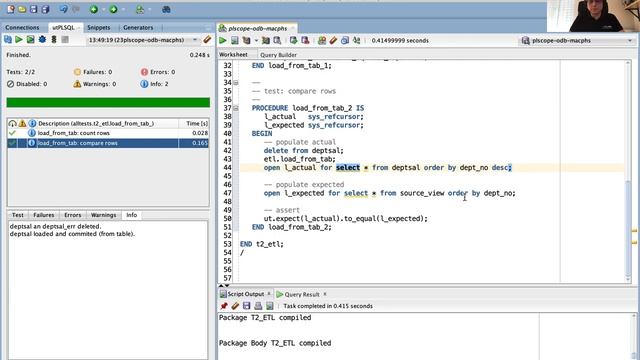Open the Failures tab in details pane
The width and height of the screenshot is (640, 360).
point(43,215)
